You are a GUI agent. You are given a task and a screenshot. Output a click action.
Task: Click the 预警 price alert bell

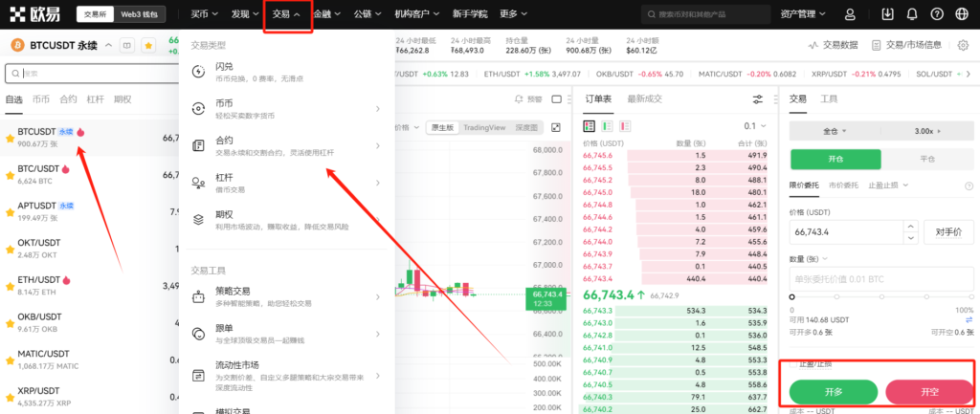point(528,99)
